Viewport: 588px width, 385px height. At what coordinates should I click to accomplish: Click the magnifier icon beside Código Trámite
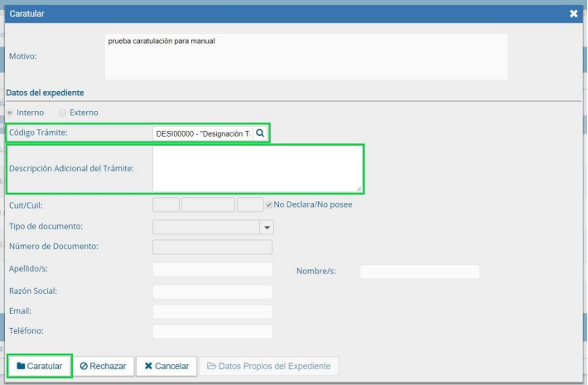[x=260, y=133]
